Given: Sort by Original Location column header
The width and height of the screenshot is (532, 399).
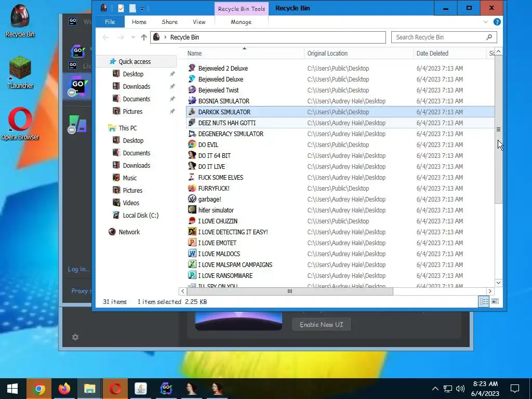Looking at the screenshot, I should tap(358, 54).
